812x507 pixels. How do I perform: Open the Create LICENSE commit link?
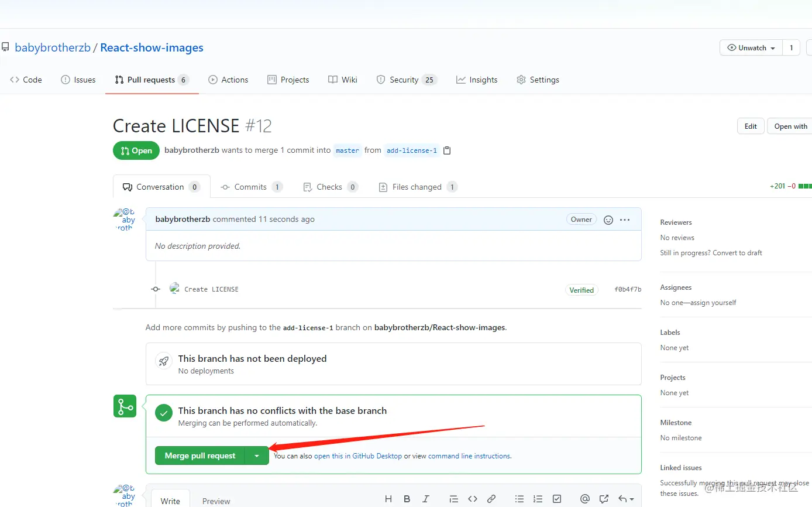[x=211, y=289]
